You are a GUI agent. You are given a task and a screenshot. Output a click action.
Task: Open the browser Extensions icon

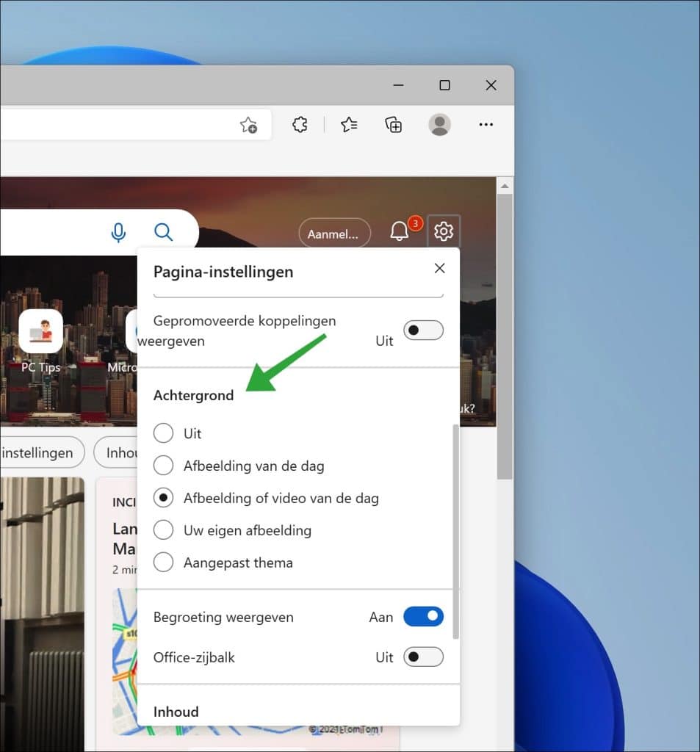click(300, 125)
